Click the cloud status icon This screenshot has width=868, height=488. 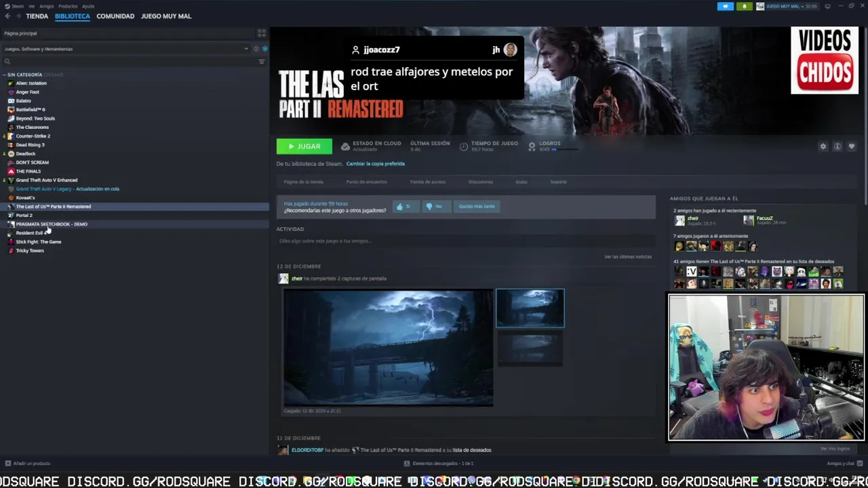(x=345, y=146)
